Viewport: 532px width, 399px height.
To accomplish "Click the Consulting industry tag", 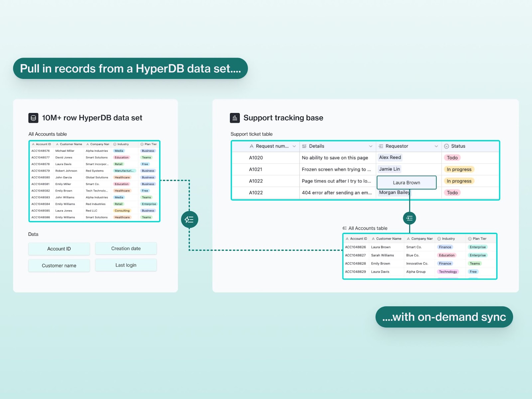I will (x=122, y=211).
